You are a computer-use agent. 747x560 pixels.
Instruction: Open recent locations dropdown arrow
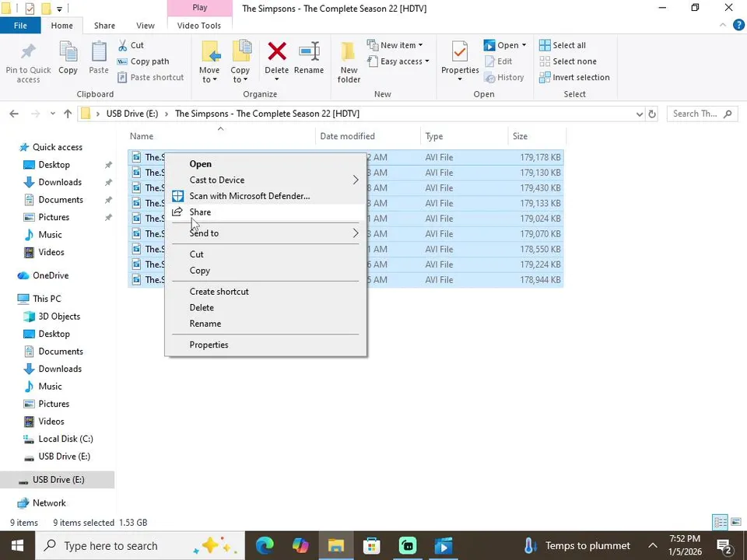(52, 114)
